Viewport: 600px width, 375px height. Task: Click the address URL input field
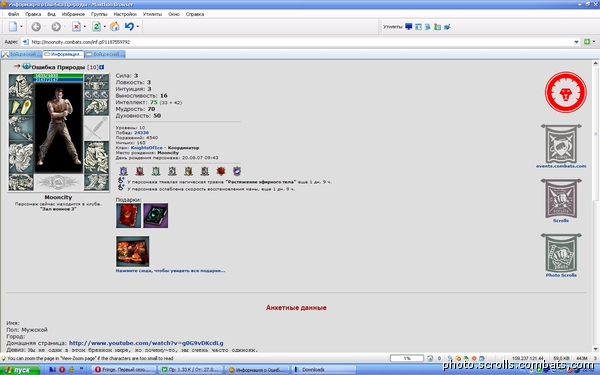point(298,42)
